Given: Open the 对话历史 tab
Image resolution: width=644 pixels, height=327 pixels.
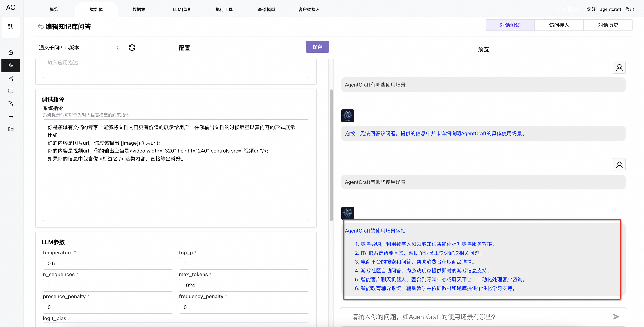Looking at the screenshot, I should [608, 25].
